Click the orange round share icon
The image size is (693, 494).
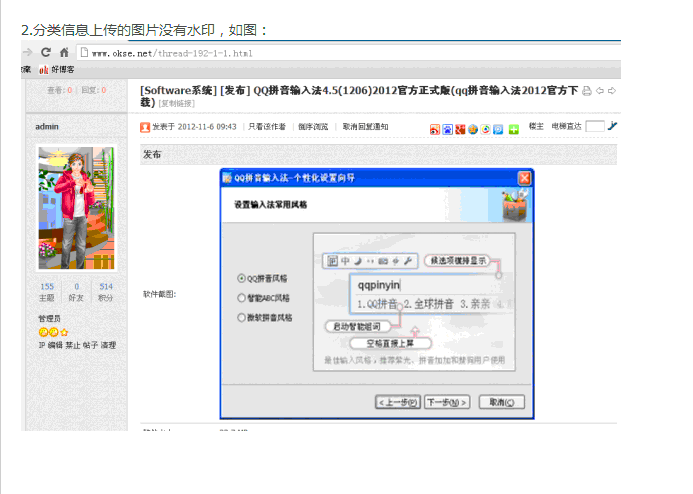click(473, 129)
